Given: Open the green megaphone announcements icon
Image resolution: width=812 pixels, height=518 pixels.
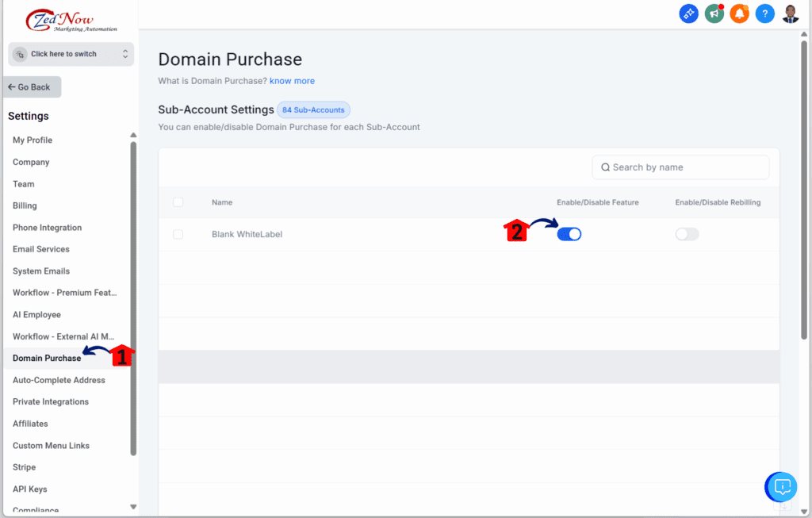Looking at the screenshot, I should pyautogui.click(x=714, y=14).
